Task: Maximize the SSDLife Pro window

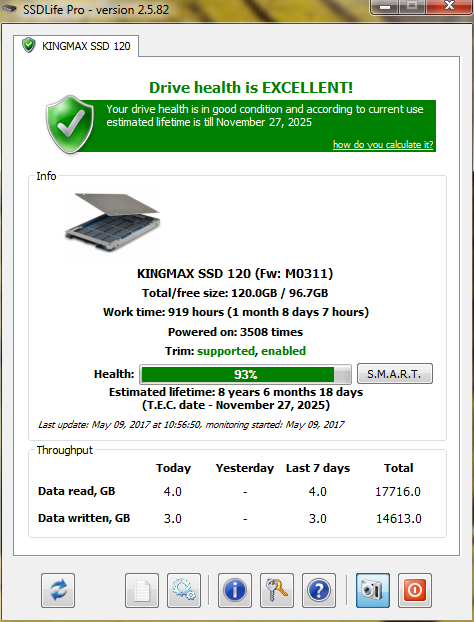Action: [412, 6]
